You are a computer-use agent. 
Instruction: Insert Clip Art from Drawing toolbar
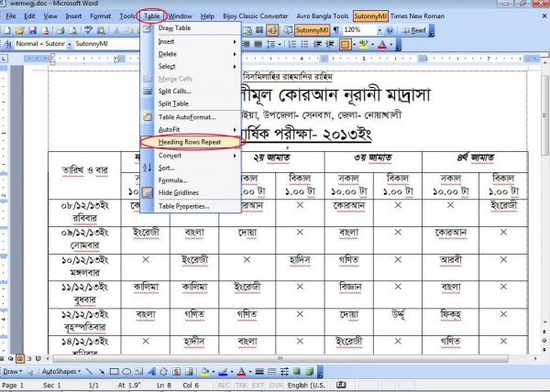point(176,371)
